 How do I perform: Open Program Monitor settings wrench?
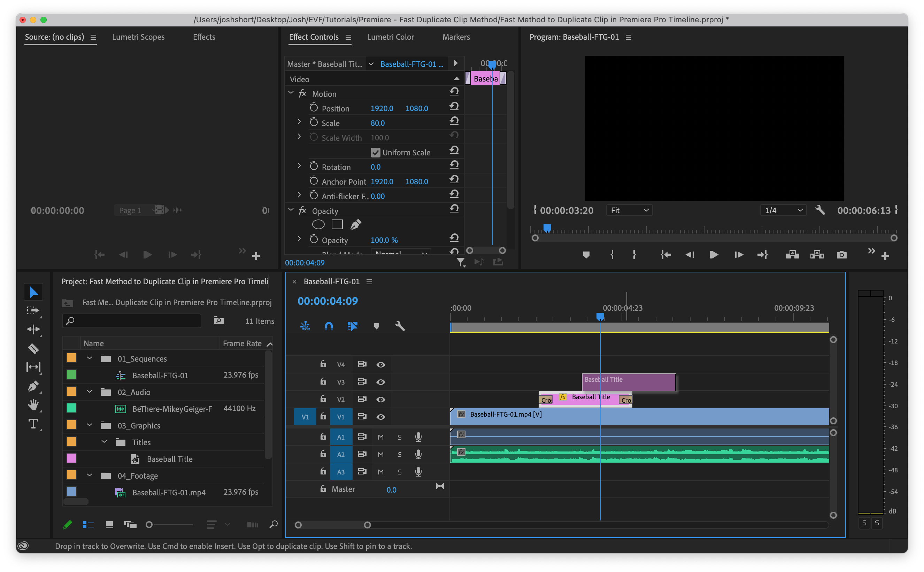(x=820, y=210)
